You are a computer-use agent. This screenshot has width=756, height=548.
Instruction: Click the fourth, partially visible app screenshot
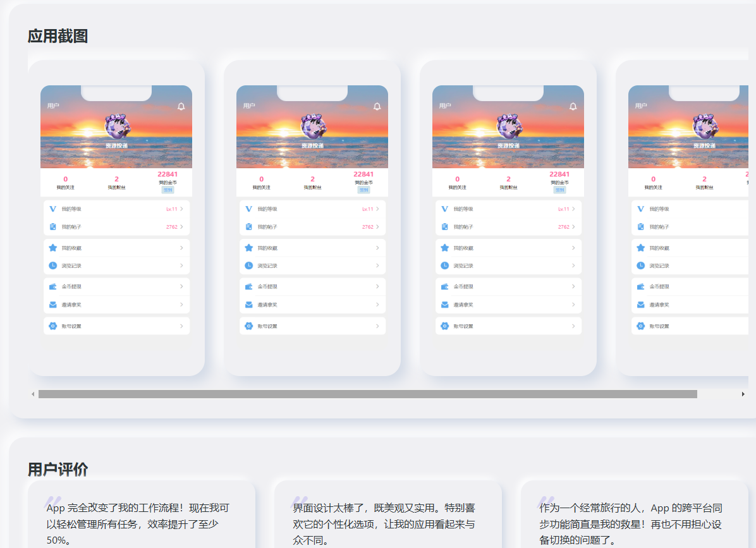(688, 218)
